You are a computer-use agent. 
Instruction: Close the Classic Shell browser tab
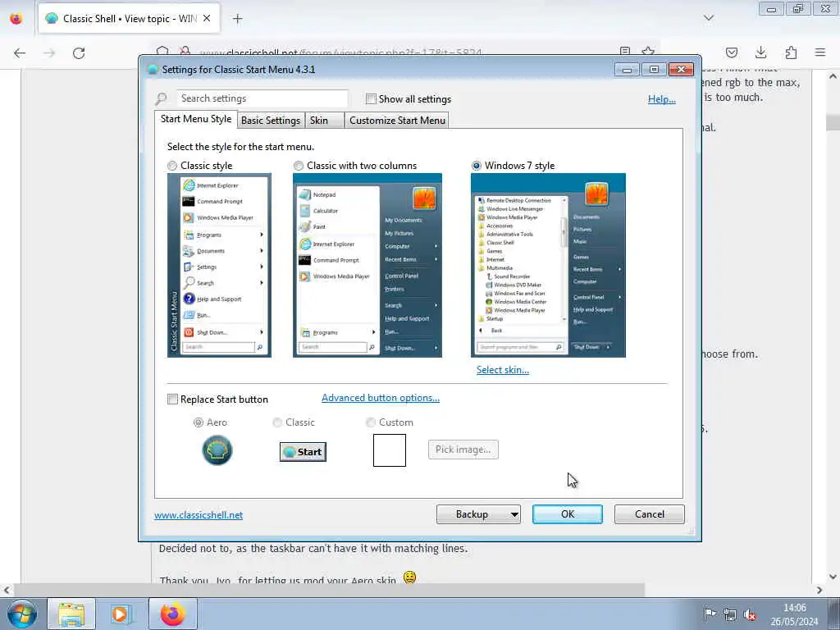pos(207,18)
